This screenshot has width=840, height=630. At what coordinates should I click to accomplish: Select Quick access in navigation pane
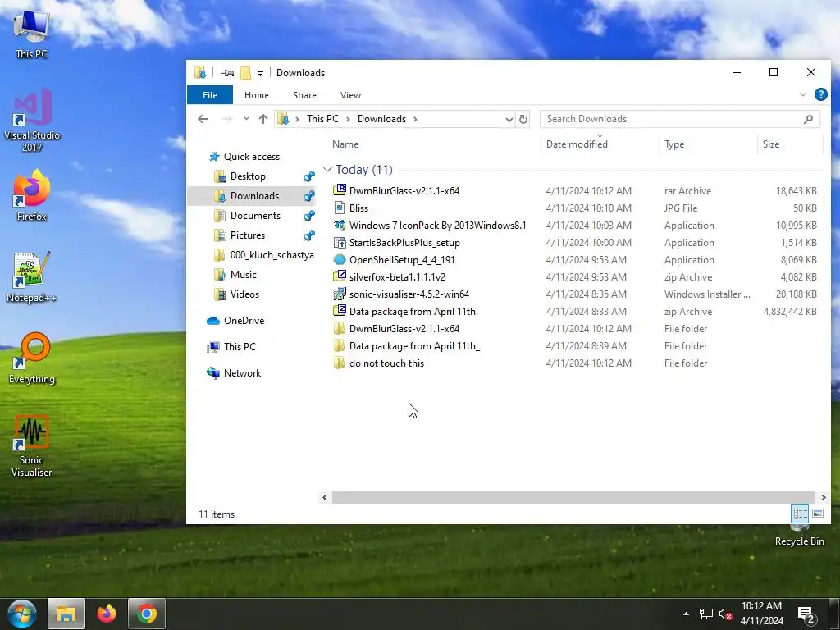[x=252, y=157]
